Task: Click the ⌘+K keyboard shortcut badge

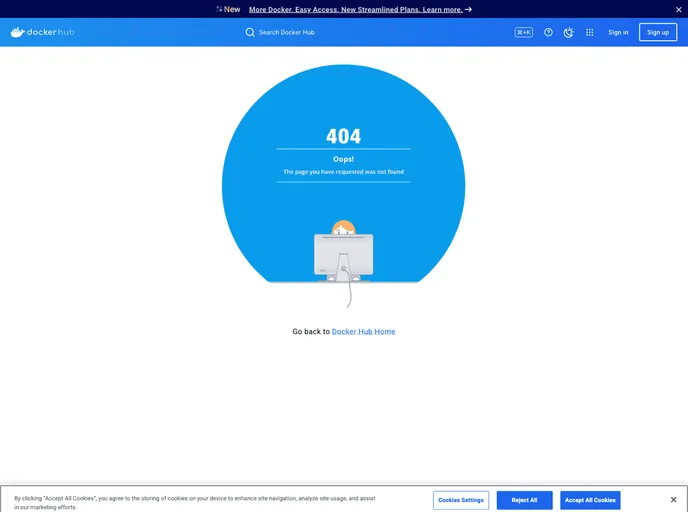Action: [524, 32]
